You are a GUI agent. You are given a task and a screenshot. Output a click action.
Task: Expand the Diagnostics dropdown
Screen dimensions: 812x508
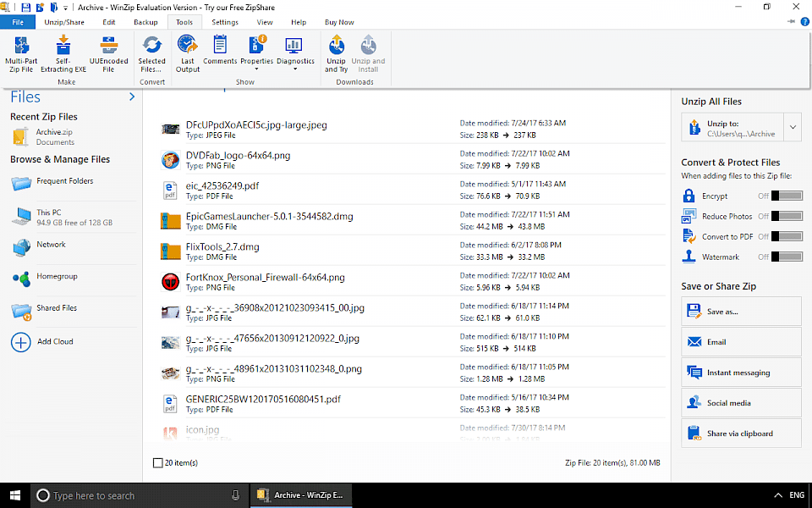[296, 69]
